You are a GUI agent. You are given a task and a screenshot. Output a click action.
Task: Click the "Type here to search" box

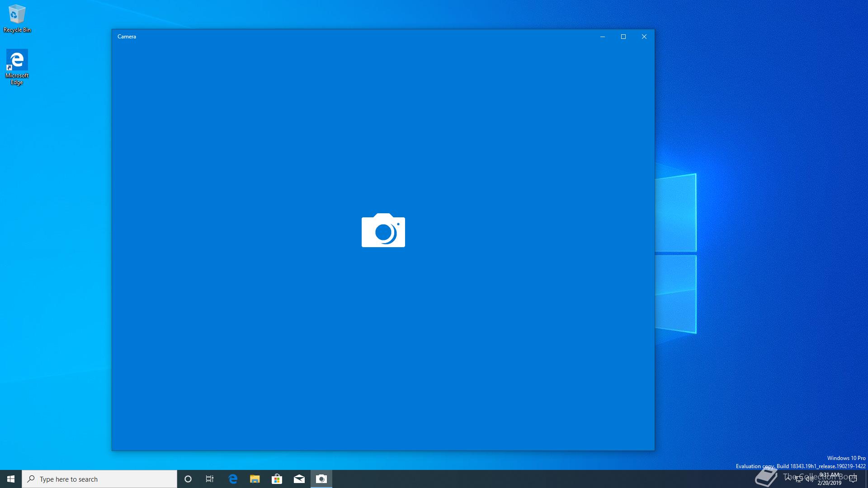point(99,479)
